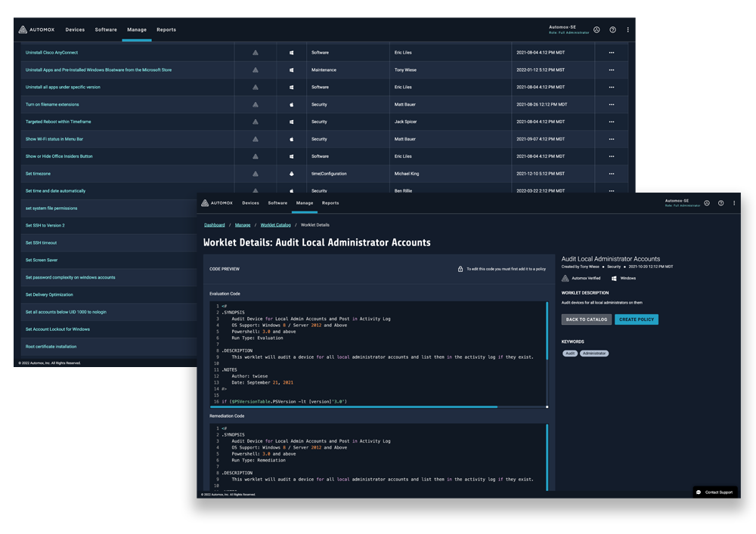Click the Automox Verified badge icon in worklet details
756x534 pixels.
coord(565,278)
